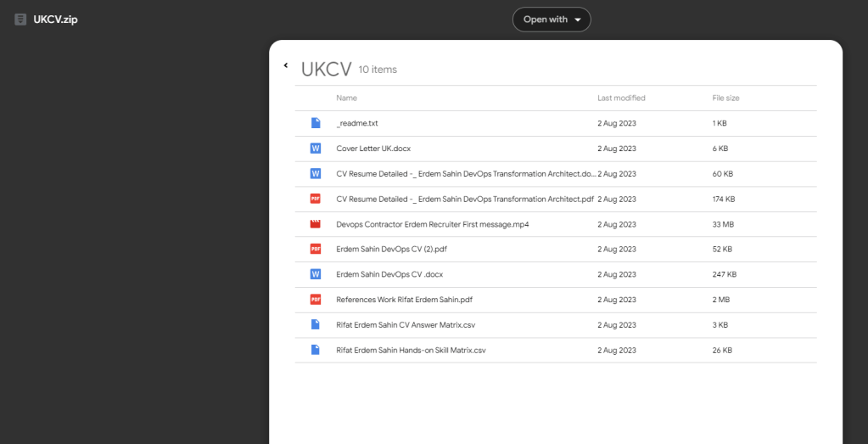Click the 3 KB file size value
This screenshot has width=868, height=444.
pos(720,325)
